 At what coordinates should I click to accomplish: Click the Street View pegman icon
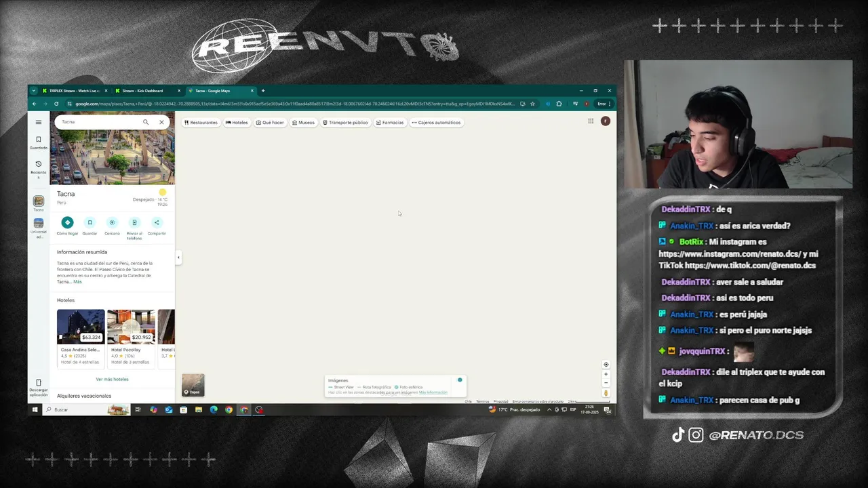point(606,393)
